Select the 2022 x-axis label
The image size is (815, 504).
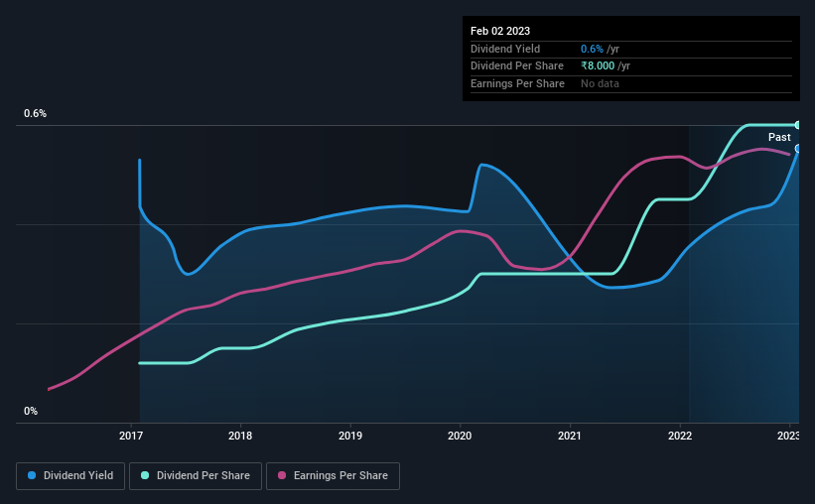(x=680, y=436)
